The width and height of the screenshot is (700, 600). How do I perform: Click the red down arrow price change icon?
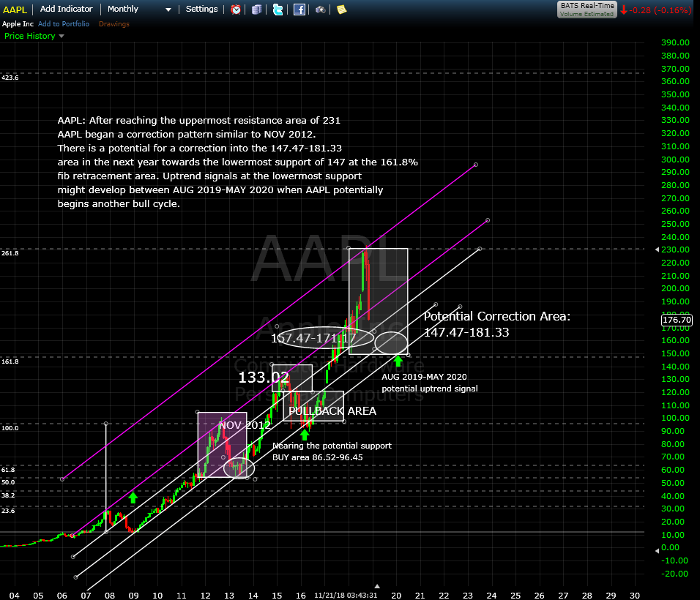(x=624, y=10)
